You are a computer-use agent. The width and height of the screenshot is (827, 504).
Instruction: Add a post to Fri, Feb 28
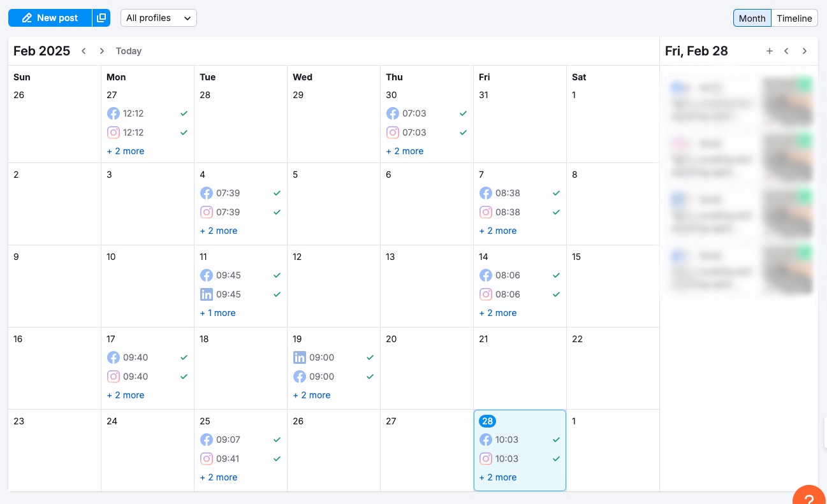(770, 51)
